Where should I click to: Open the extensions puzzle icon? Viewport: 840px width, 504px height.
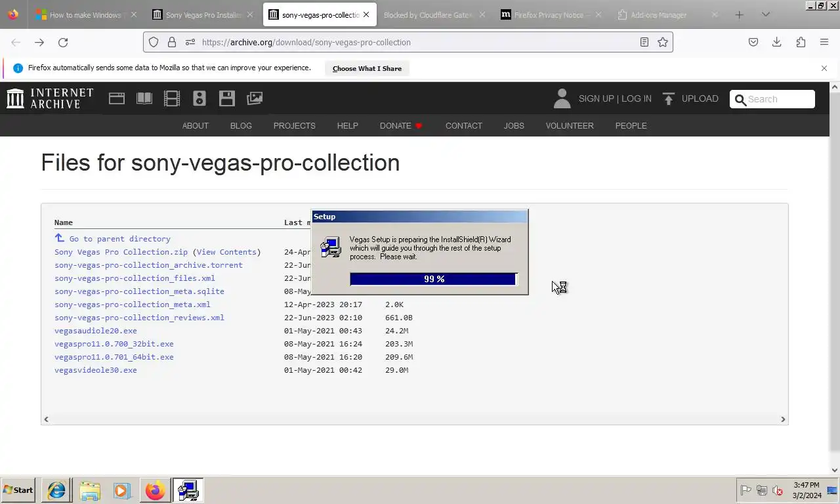(x=801, y=42)
